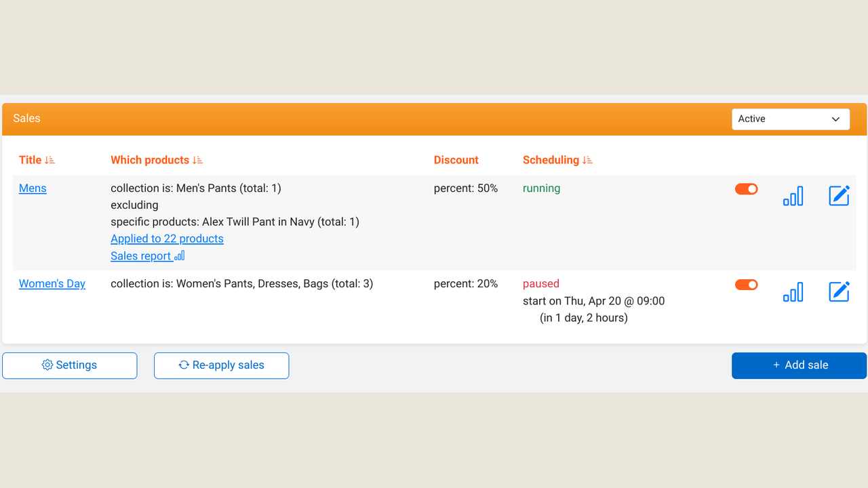Open the Active status filter dropdown
The width and height of the screenshot is (868, 488).
tap(791, 119)
